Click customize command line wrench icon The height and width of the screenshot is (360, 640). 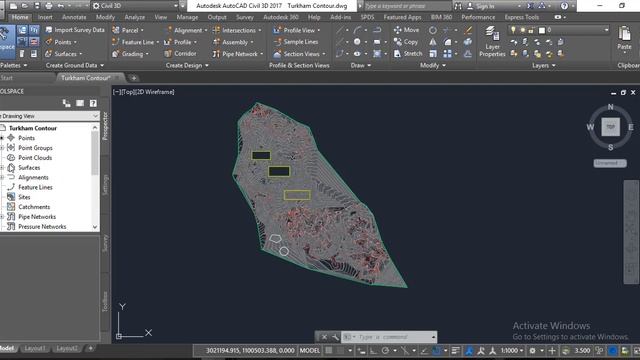point(335,337)
